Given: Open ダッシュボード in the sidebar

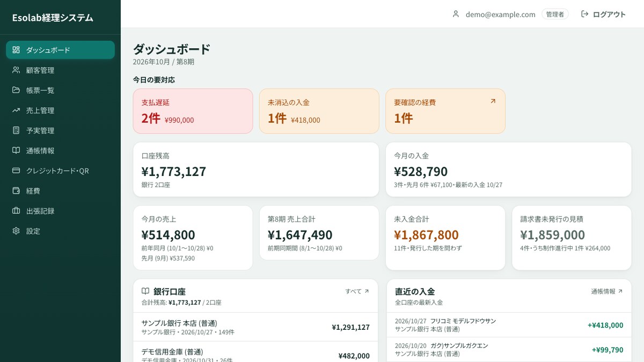Looking at the screenshot, I should click(x=60, y=50).
